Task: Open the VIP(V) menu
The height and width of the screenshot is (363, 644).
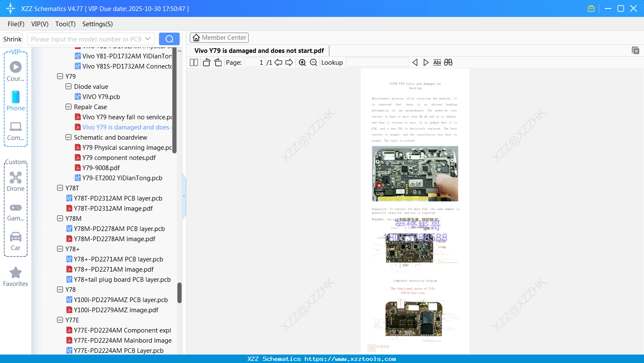Action: 40,24
